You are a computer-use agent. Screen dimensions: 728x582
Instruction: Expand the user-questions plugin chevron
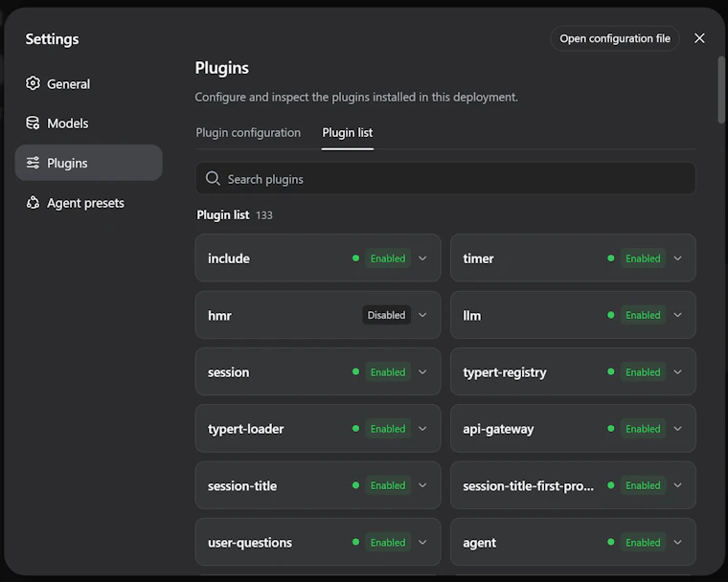422,543
